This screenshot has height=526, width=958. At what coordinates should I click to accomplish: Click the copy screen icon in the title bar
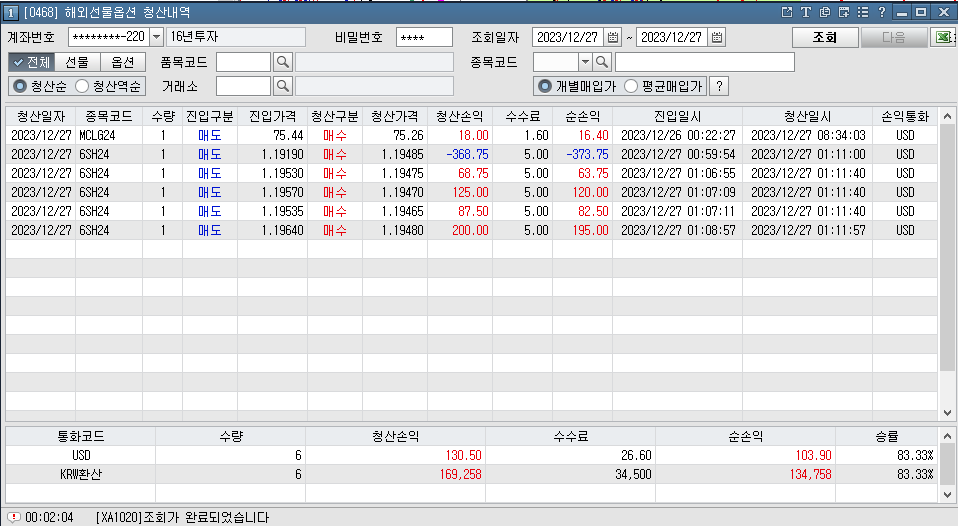[x=825, y=12]
